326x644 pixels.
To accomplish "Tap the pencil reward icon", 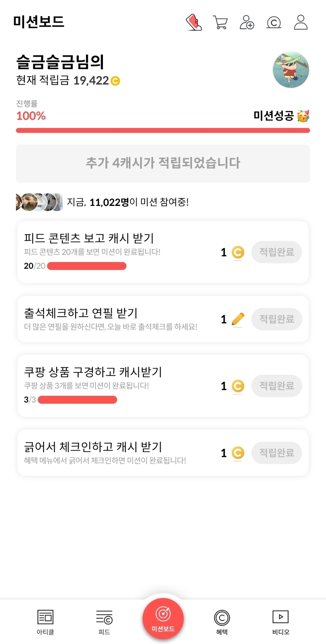I will point(238,319).
